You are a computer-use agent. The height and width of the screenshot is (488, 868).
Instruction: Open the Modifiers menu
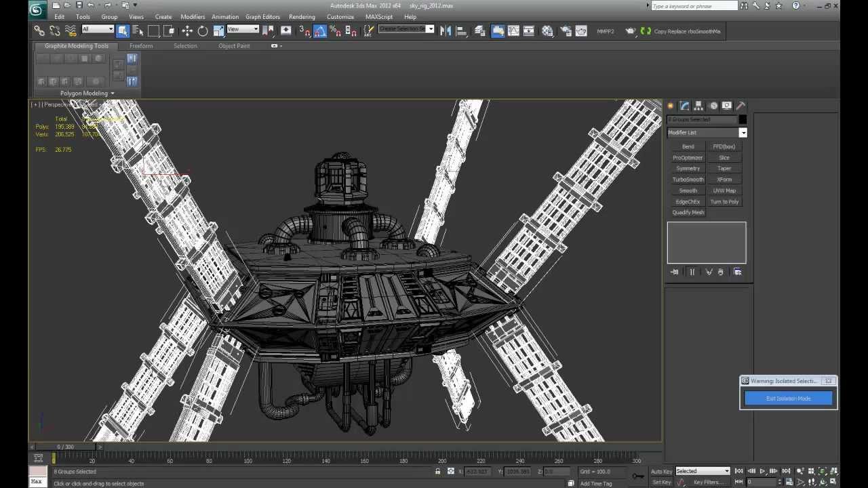[193, 16]
